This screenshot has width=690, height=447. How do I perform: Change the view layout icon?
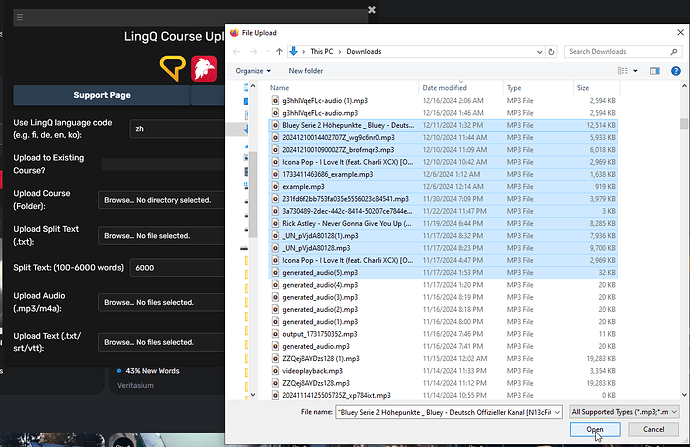coord(623,71)
